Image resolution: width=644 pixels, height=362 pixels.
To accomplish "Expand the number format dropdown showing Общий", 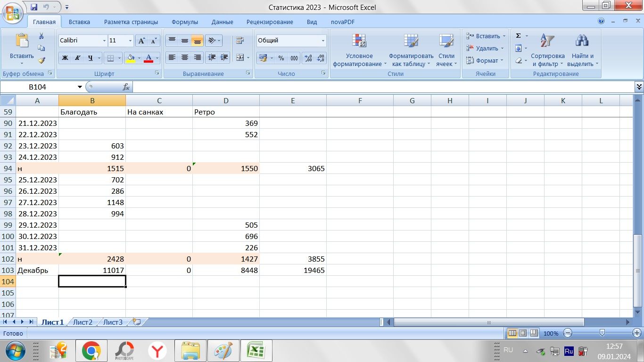I will 323,41.
